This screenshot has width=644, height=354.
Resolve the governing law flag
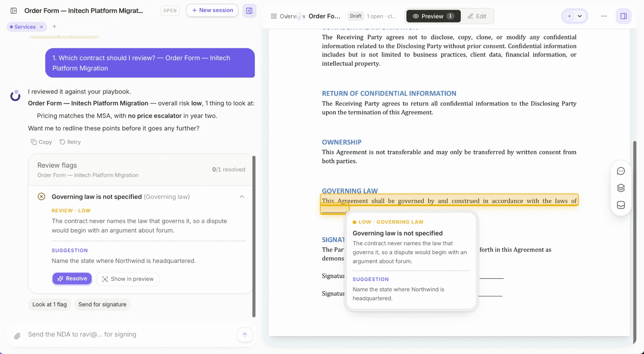72,279
